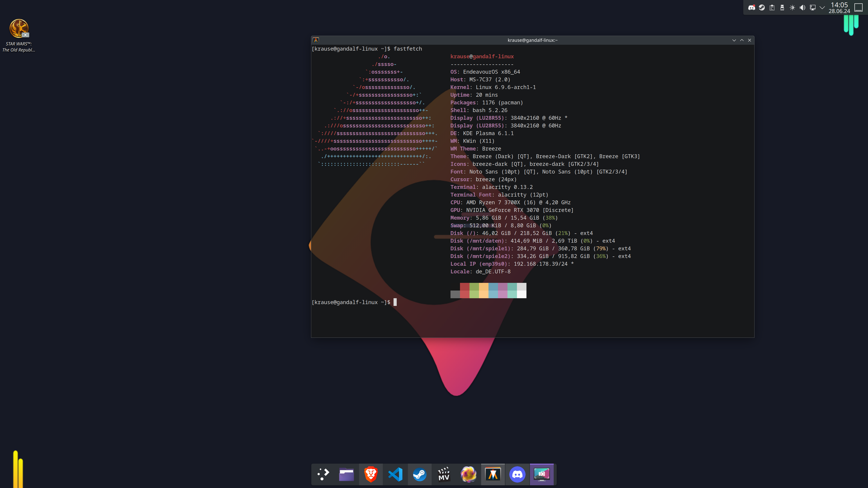Viewport: 868px width, 488px height.
Task: Open the MV clapperboard app in dock
Action: coord(444,474)
